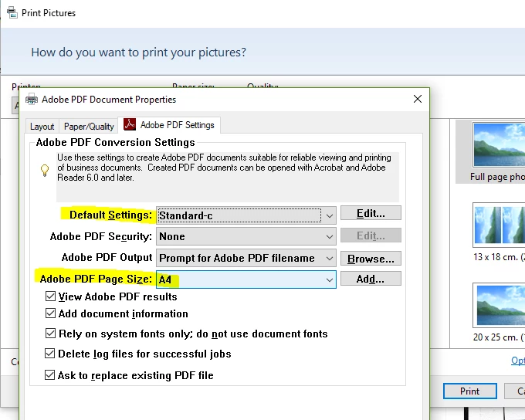The width and height of the screenshot is (525, 420).
Task: Click the printer icon in Print Pictures title
Action: tap(12, 12)
